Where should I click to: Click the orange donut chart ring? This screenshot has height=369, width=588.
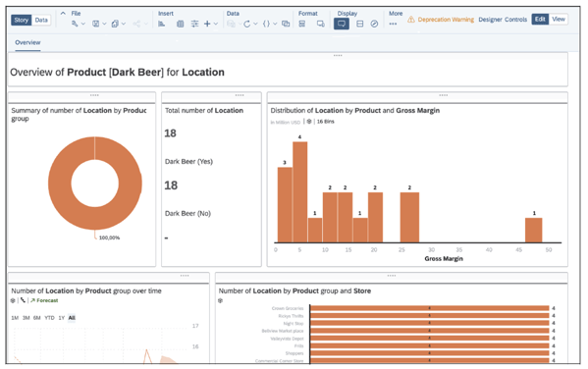pos(59,184)
